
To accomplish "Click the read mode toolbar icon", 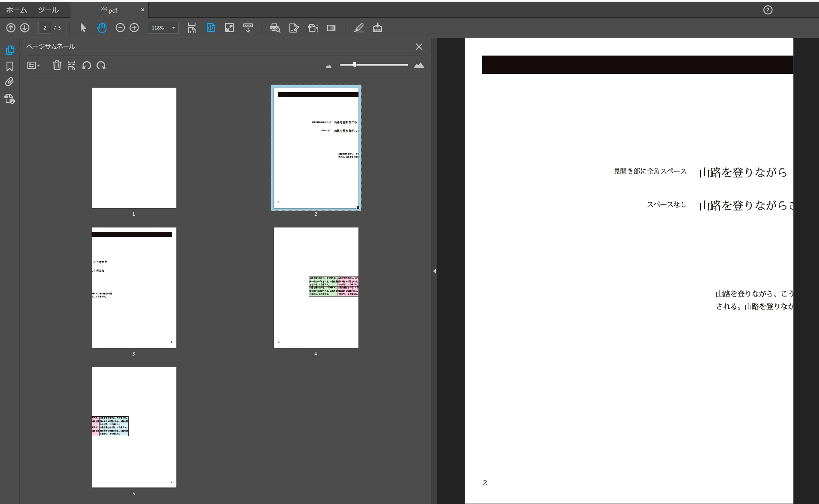I will 248,28.
